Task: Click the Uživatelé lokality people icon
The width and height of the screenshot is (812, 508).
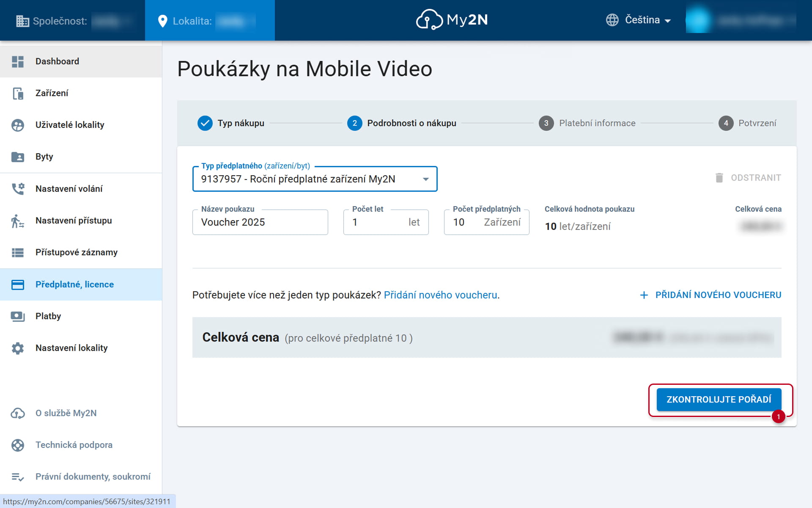Action: [18, 125]
